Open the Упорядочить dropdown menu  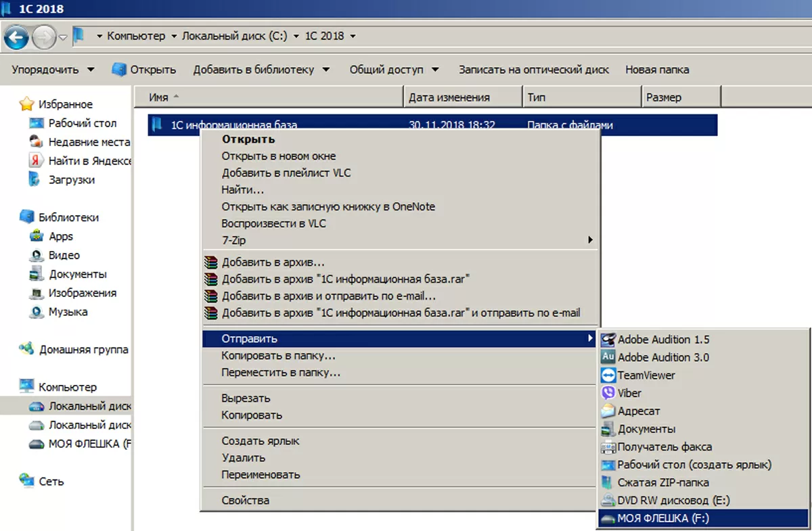53,70
